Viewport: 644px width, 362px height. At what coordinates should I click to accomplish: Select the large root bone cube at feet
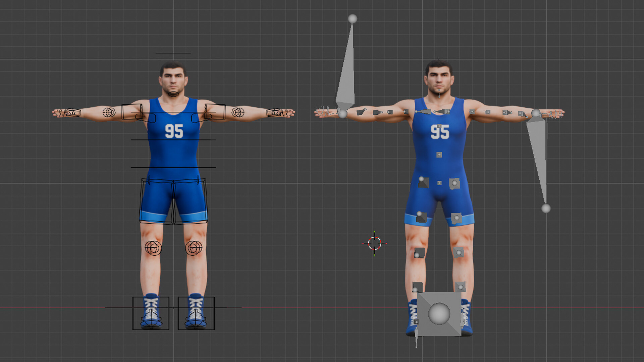coord(439,314)
